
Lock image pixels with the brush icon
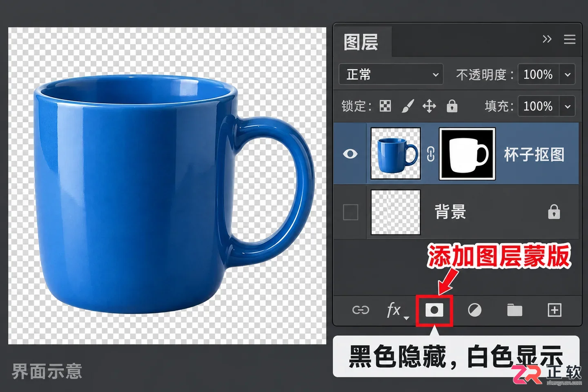coord(408,106)
